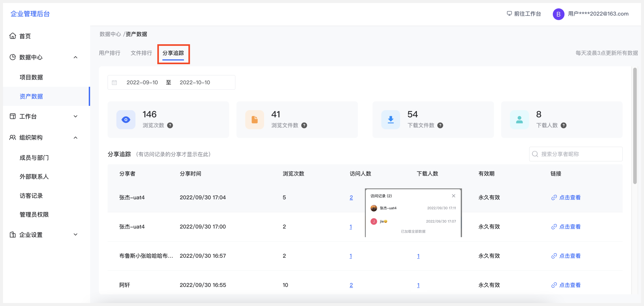Click the eye icon on 浏览次数 card
644x306 pixels.
tap(126, 120)
